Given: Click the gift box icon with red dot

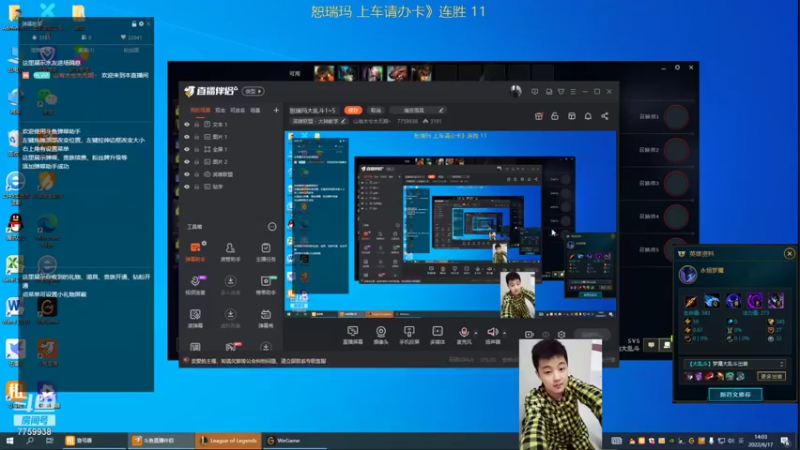Looking at the screenshot, I should coord(538,116).
